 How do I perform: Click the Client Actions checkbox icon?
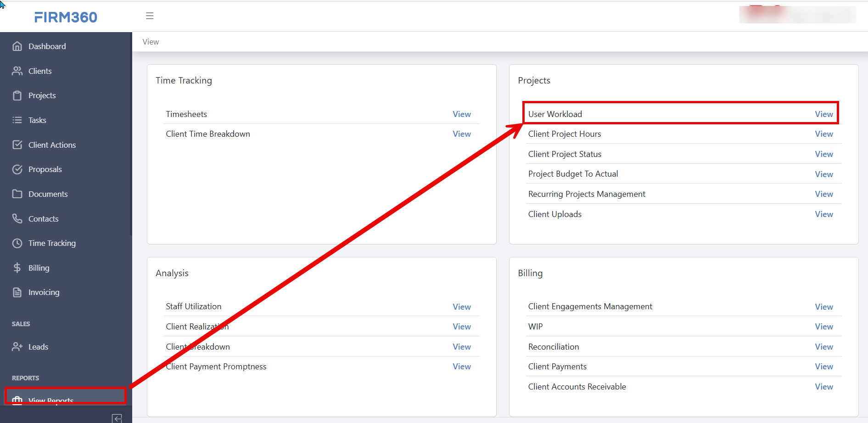pyautogui.click(x=17, y=145)
